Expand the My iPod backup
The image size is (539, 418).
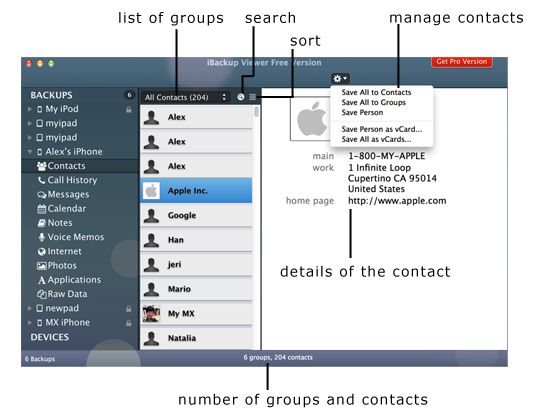(30, 109)
